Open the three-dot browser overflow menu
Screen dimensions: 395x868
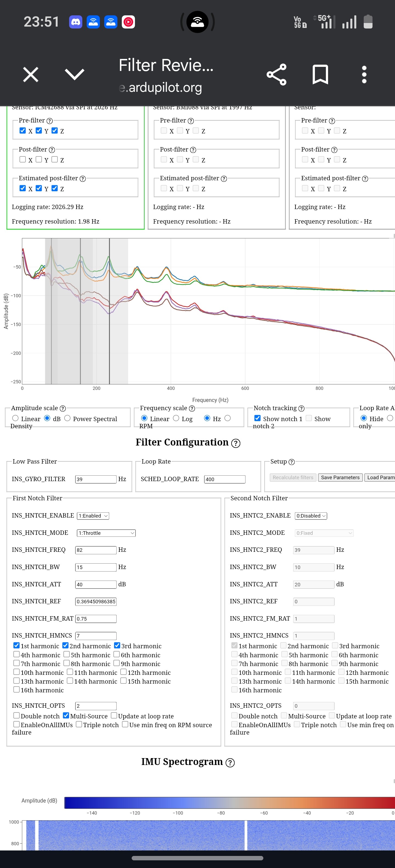364,75
